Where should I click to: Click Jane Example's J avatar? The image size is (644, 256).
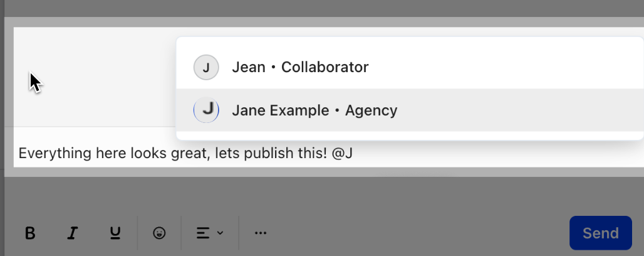click(206, 110)
